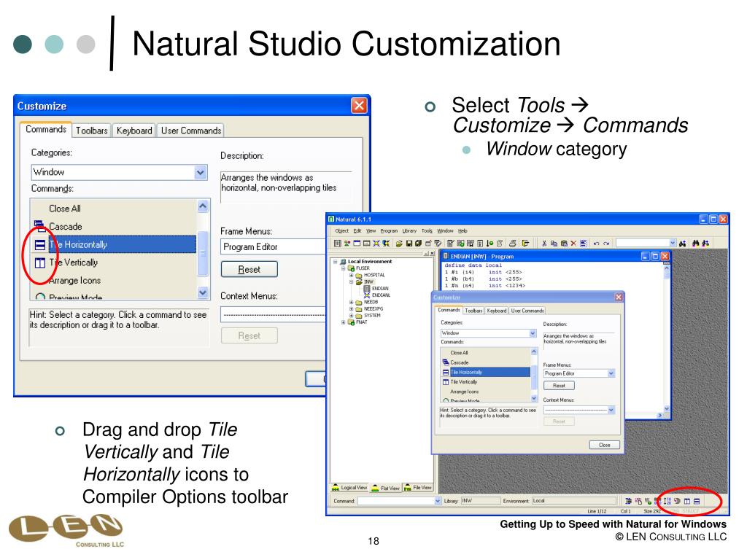Click the Cascade icon in the small Customize dialog

[446, 362]
